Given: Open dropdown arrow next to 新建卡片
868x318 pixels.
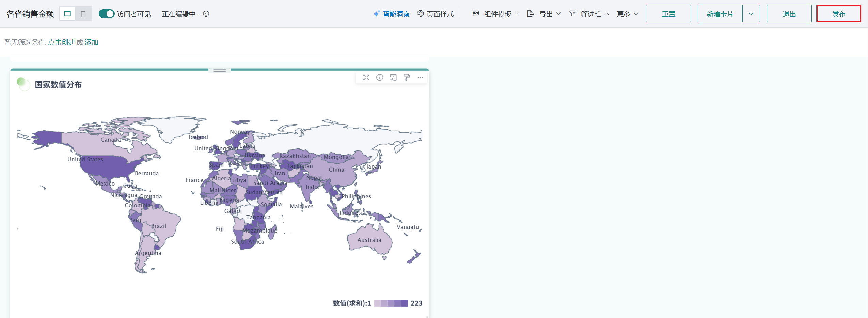Looking at the screenshot, I should tap(751, 14).
